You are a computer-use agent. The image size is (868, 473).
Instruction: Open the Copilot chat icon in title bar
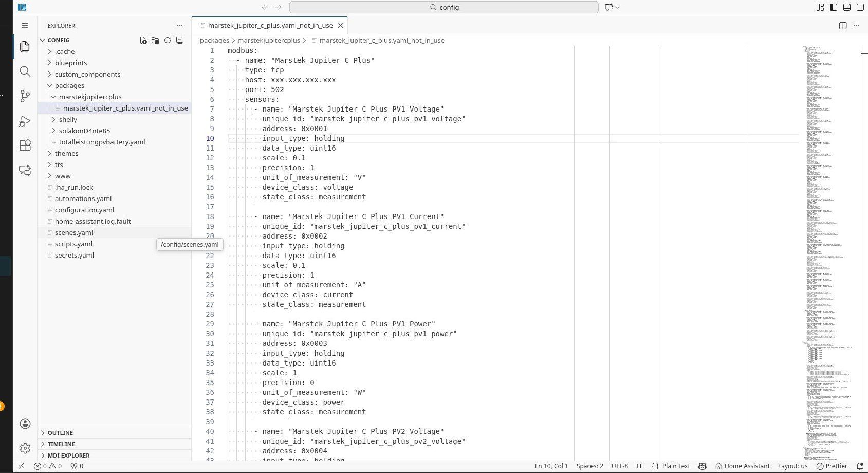609,7
